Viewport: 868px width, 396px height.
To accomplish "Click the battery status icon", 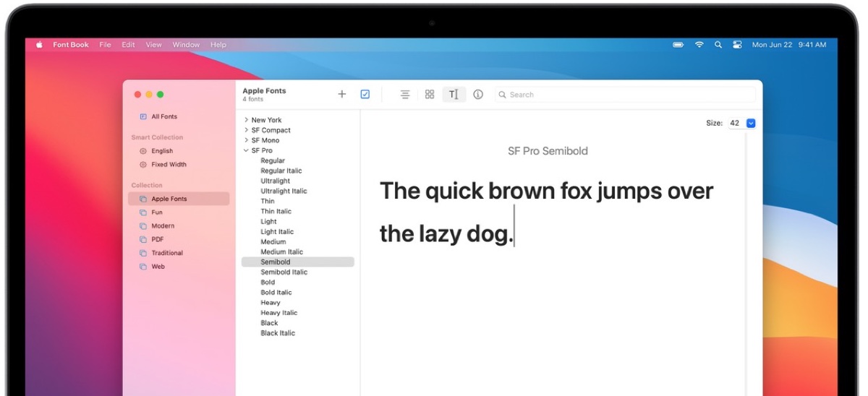I will point(678,45).
